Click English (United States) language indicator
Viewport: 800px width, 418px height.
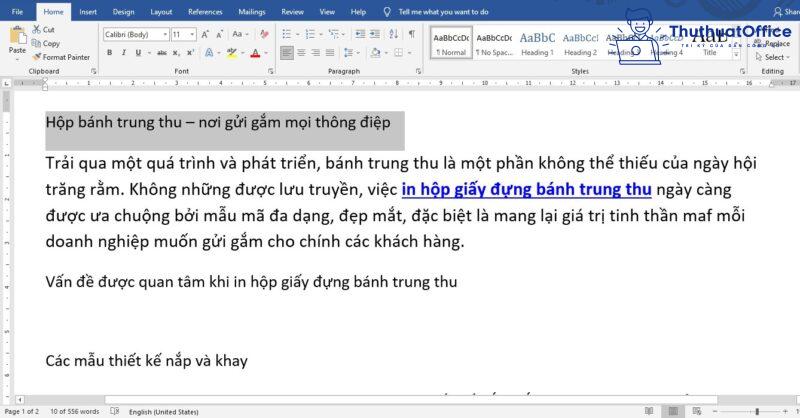pos(163,411)
